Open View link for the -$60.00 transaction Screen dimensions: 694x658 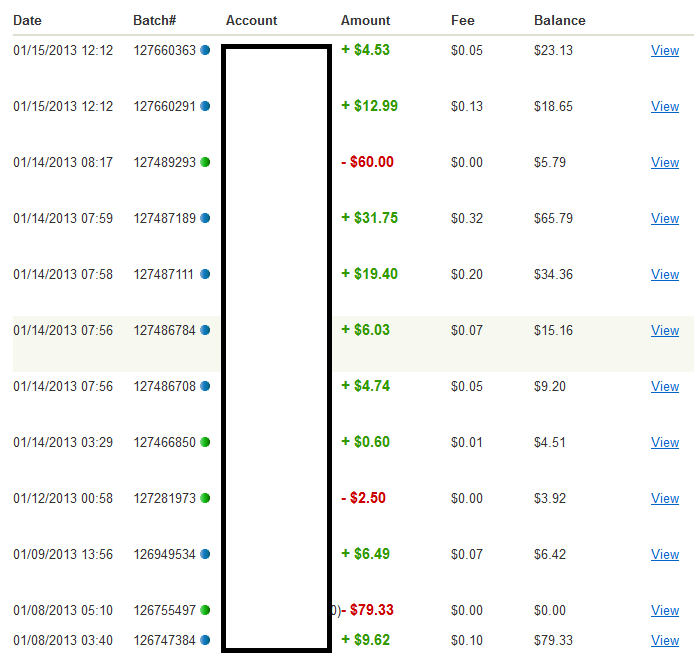664,162
